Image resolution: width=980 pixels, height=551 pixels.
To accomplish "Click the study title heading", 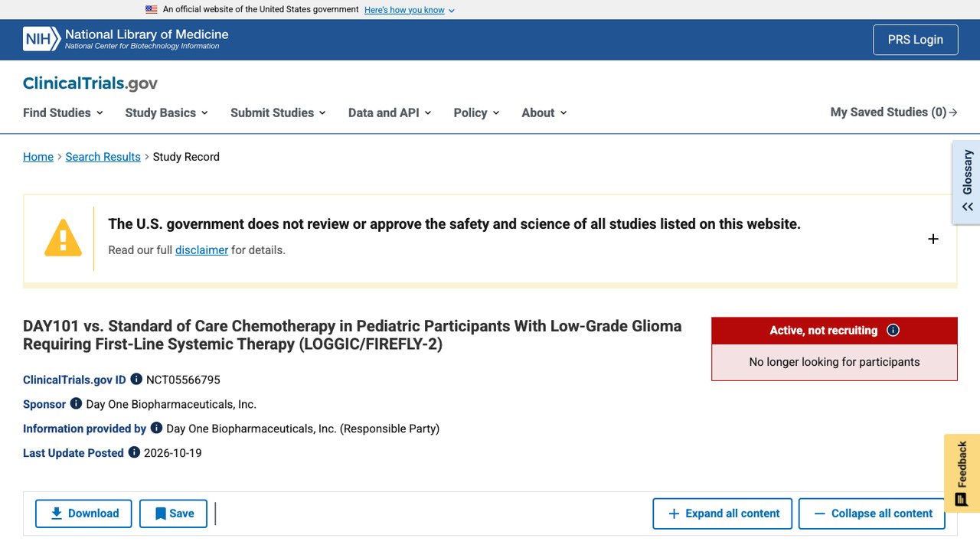I will [x=352, y=335].
